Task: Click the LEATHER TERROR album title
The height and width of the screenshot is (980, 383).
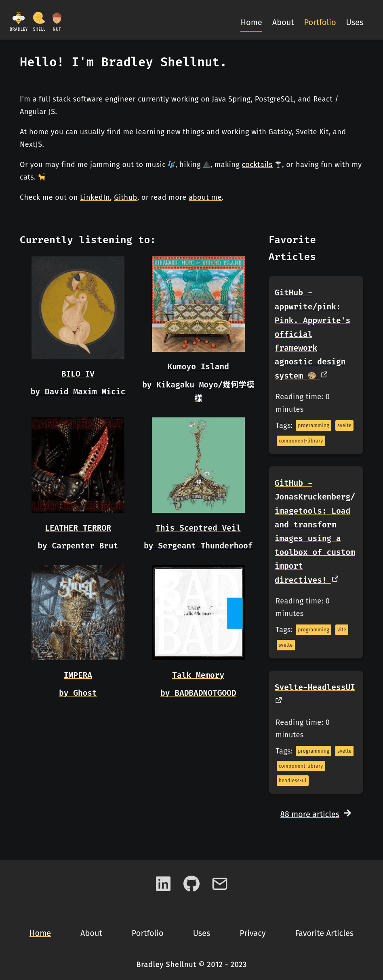Action: pos(78,528)
